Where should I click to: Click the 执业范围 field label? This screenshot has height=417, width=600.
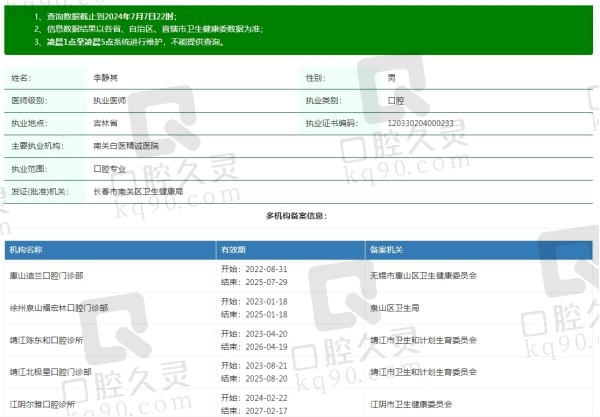(29, 169)
